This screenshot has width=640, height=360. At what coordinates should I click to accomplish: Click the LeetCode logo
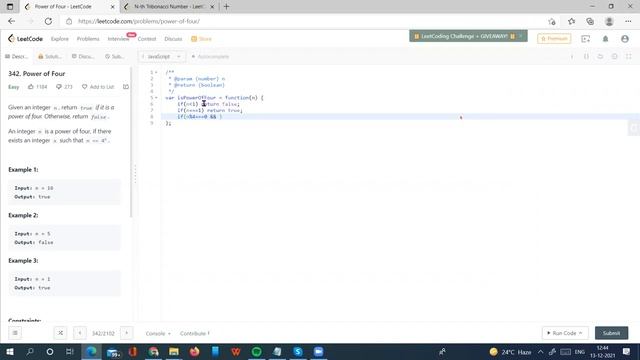[25, 39]
